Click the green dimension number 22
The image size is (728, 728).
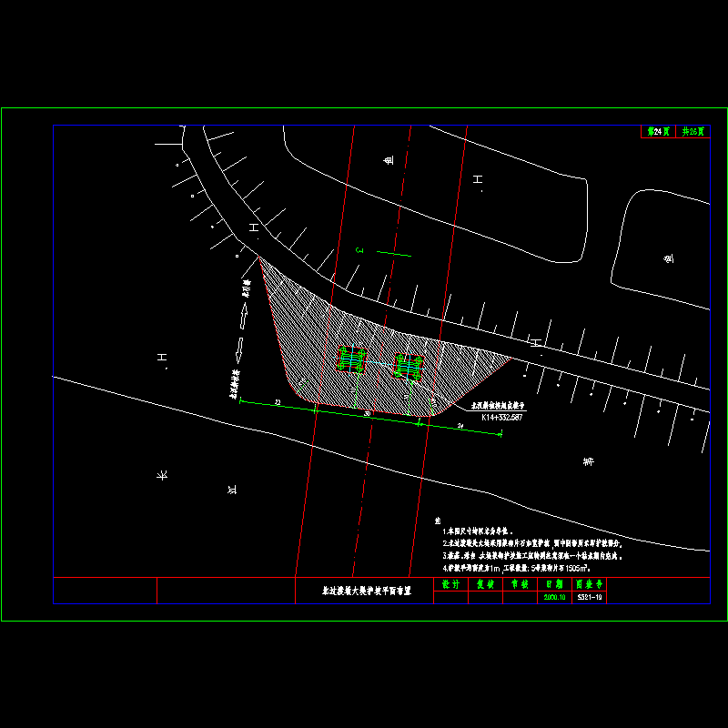point(277,401)
